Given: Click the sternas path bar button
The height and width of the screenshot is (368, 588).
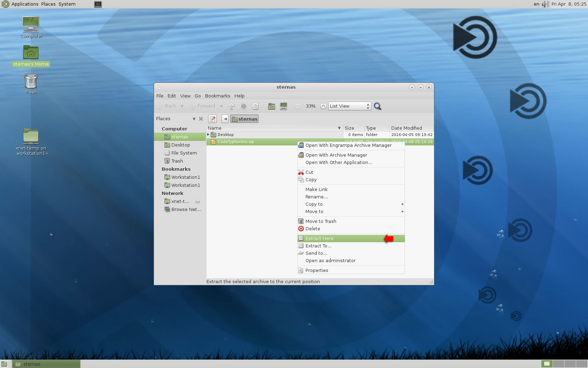Looking at the screenshot, I should pos(244,119).
